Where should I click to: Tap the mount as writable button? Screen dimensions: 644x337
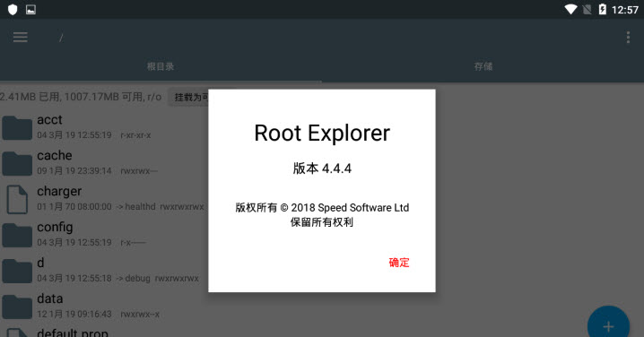189,98
